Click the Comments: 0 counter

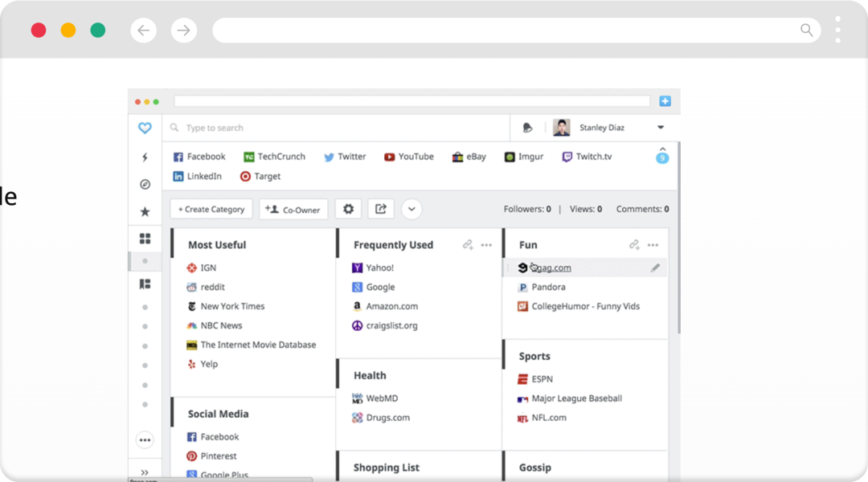coord(643,209)
